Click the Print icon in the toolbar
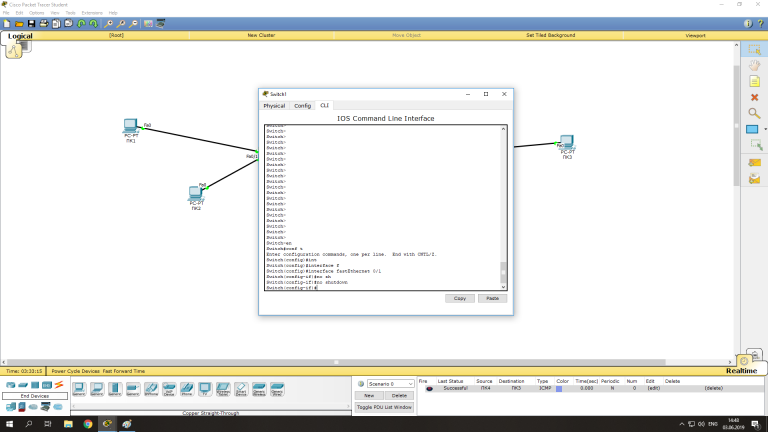768x432 pixels. tap(43, 23)
